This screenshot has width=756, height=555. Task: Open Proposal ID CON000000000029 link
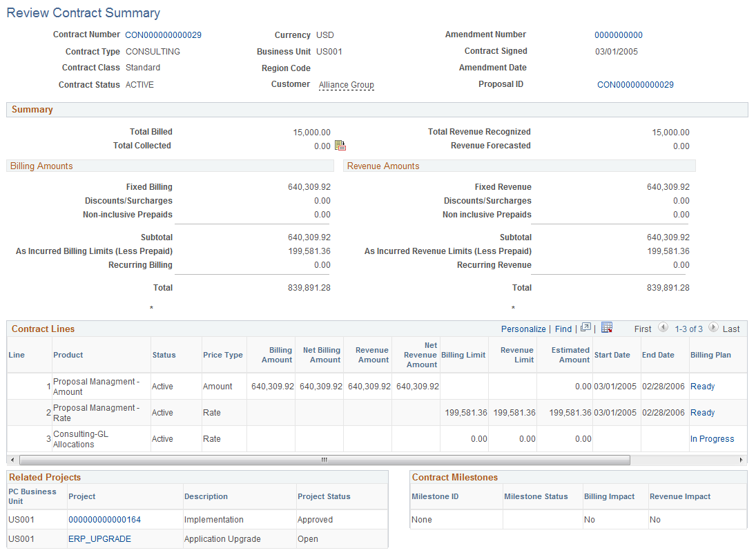pyautogui.click(x=635, y=84)
